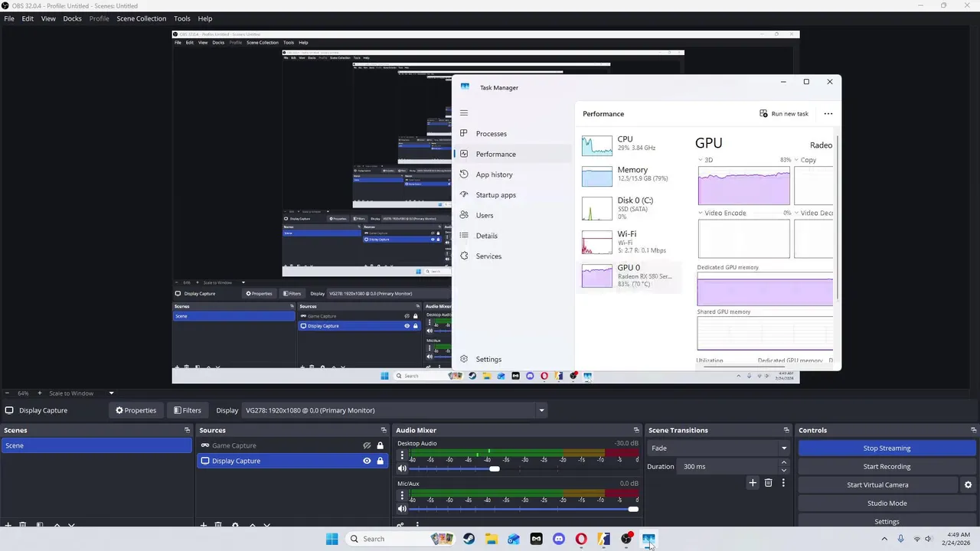Open Desktop Audio three-dot options
Image resolution: width=980 pixels, height=551 pixels.
click(402, 455)
